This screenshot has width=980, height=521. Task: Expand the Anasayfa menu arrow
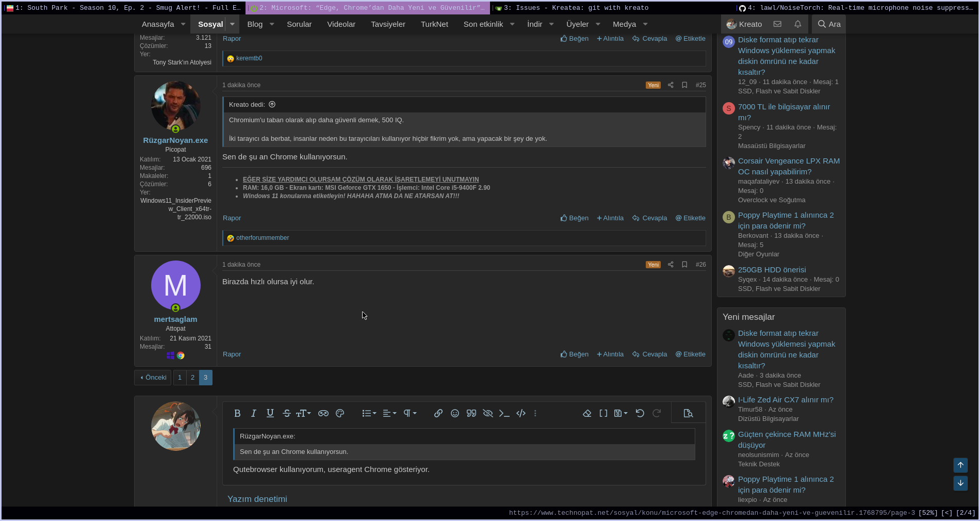(183, 24)
